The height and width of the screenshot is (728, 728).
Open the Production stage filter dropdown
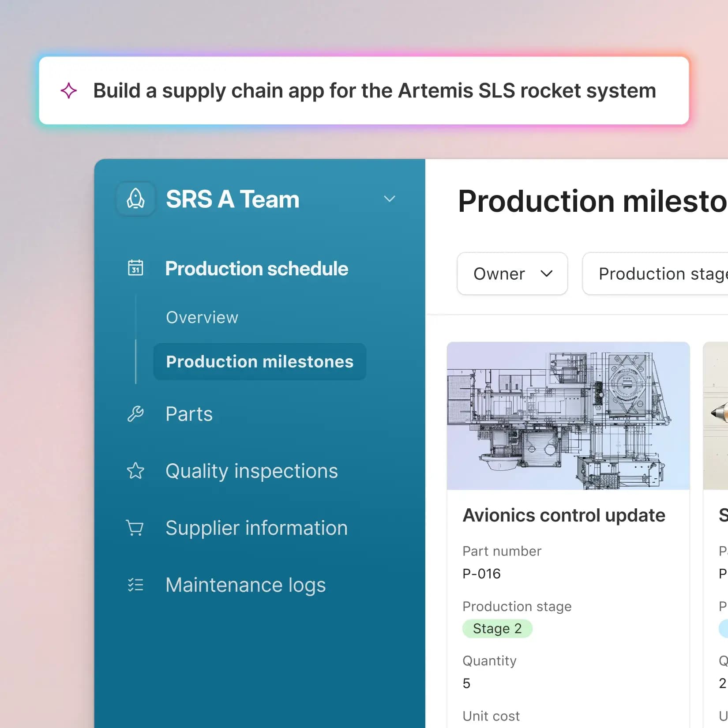point(655,274)
